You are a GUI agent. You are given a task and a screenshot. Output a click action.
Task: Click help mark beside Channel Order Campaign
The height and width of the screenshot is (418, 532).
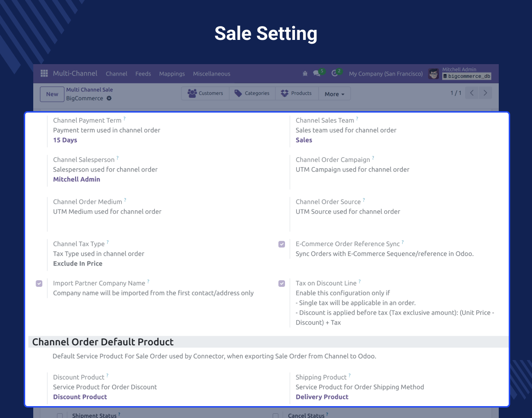click(373, 158)
